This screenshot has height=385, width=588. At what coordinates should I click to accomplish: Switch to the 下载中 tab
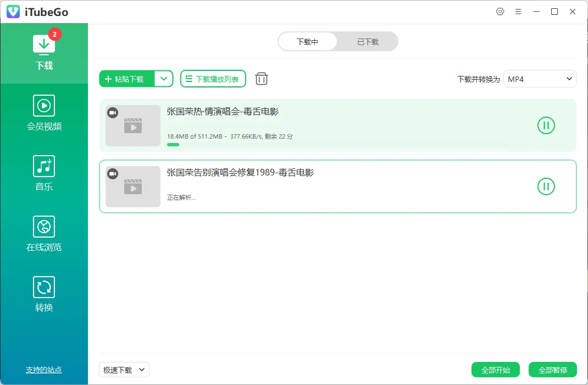(x=308, y=41)
